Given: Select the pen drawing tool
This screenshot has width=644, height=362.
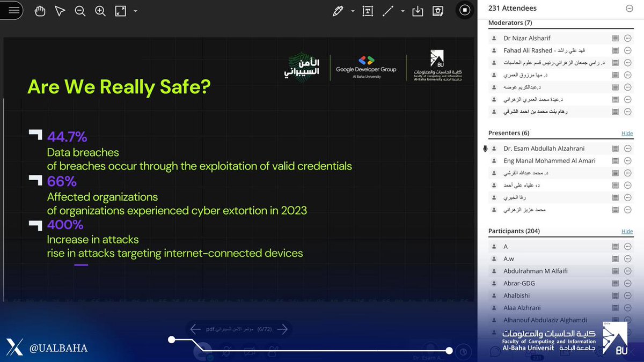Looking at the screenshot, I should 338,11.
